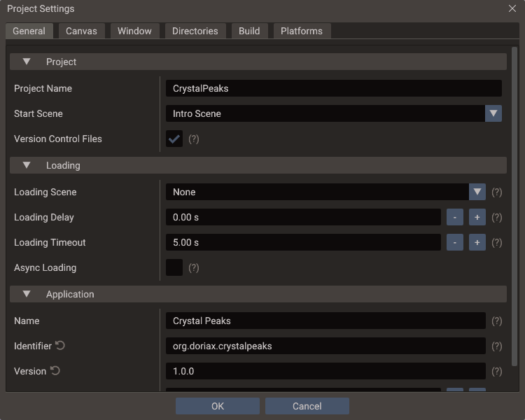Screen dimensions: 525x420
Task: Toggle Version Control Files checkbox
Action: [x=174, y=139]
